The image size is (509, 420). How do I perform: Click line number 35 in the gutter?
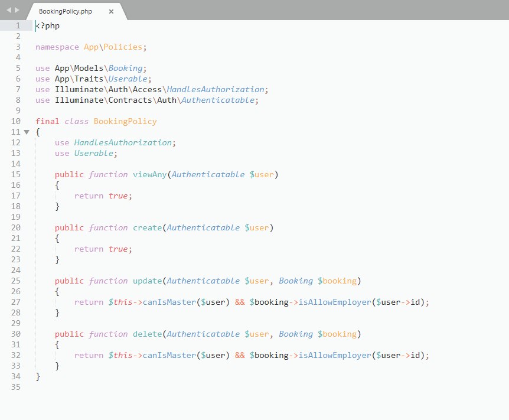[15, 387]
